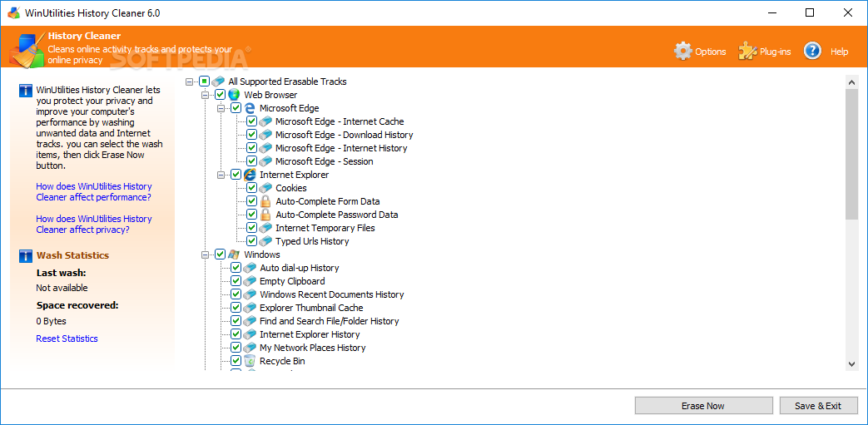Click eraser icon beside Typed Urls History
The height and width of the screenshot is (425, 868).
click(x=265, y=240)
